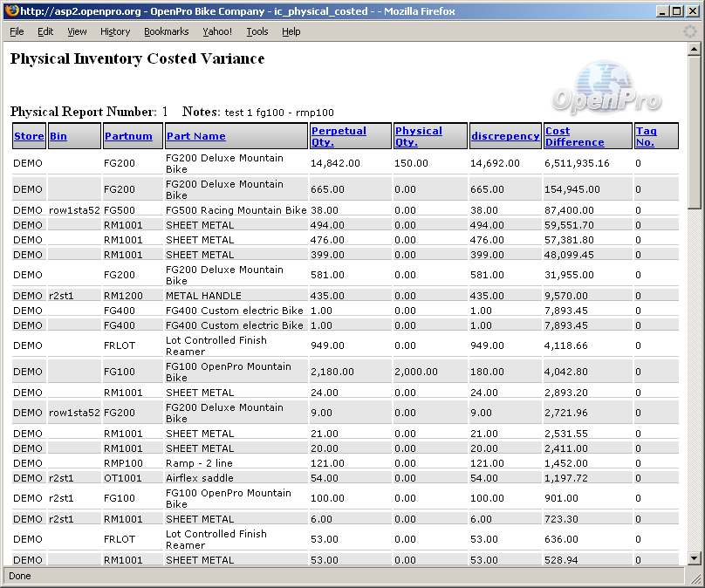Sort the table by Store column

(x=29, y=136)
